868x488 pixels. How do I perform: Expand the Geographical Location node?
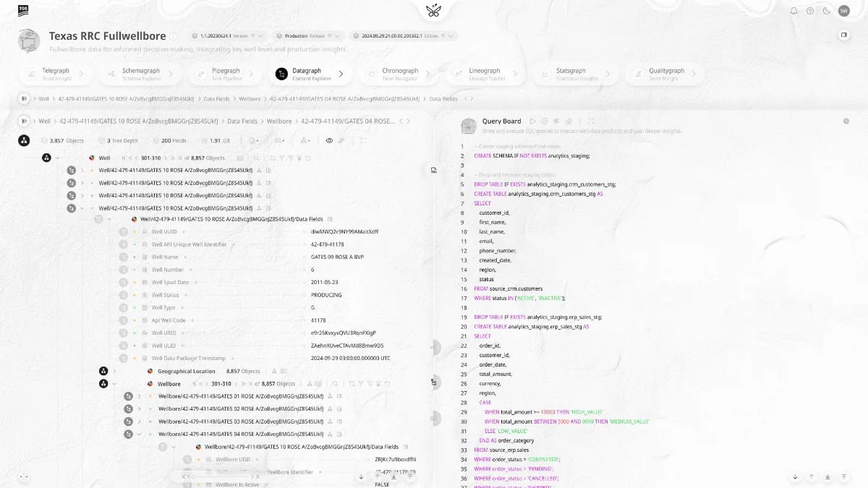pos(114,371)
